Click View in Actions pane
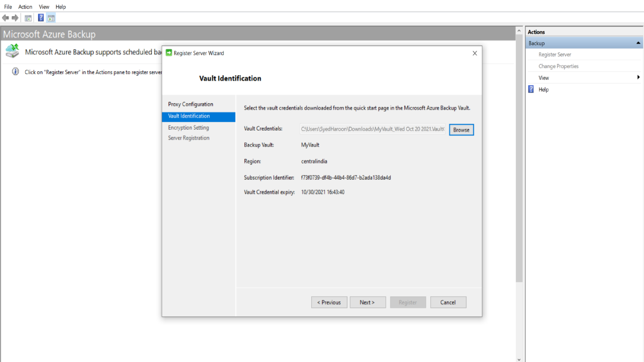Viewport: 644px width, 362px height. coord(544,78)
